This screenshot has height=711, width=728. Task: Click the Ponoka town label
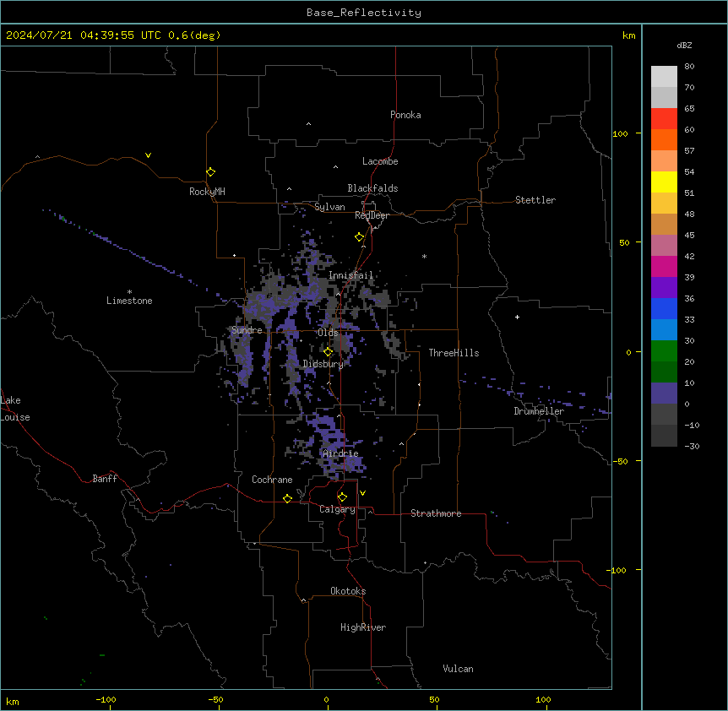click(x=405, y=115)
